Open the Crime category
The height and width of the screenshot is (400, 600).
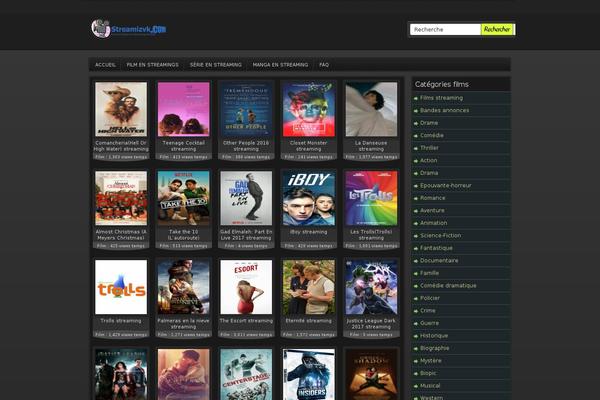click(x=428, y=310)
